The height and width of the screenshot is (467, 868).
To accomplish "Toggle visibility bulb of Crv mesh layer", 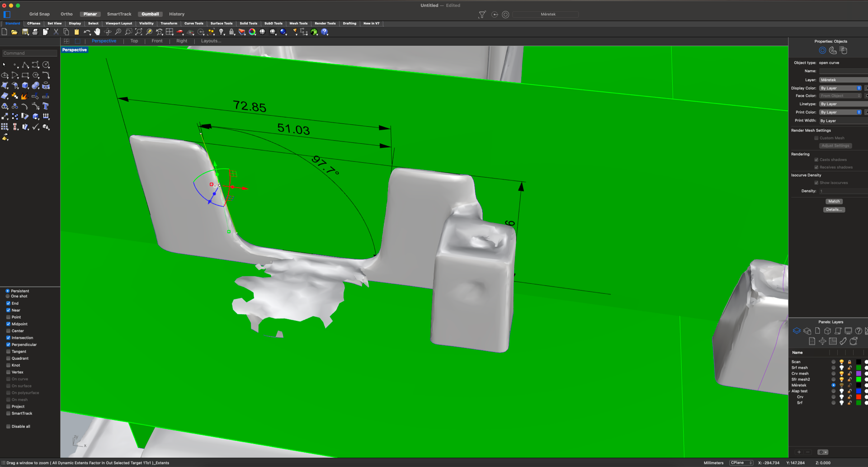I will [841, 374].
